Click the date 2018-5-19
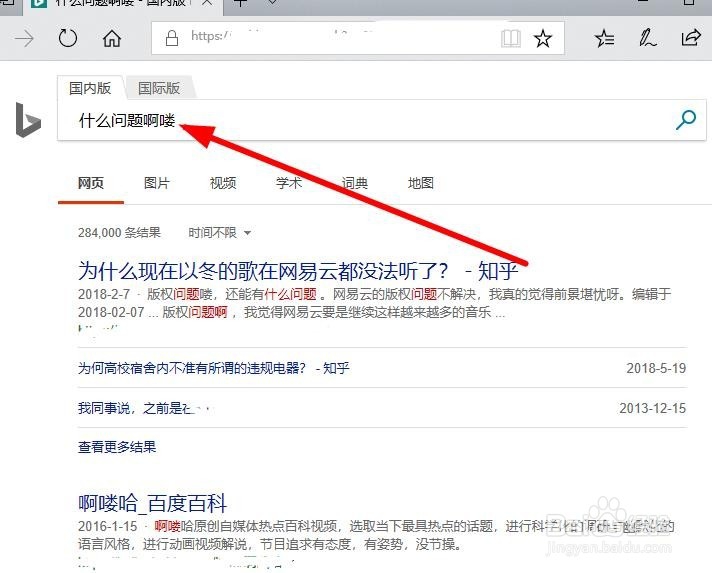This screenshot has height=573, width=712. pos(656,368)
